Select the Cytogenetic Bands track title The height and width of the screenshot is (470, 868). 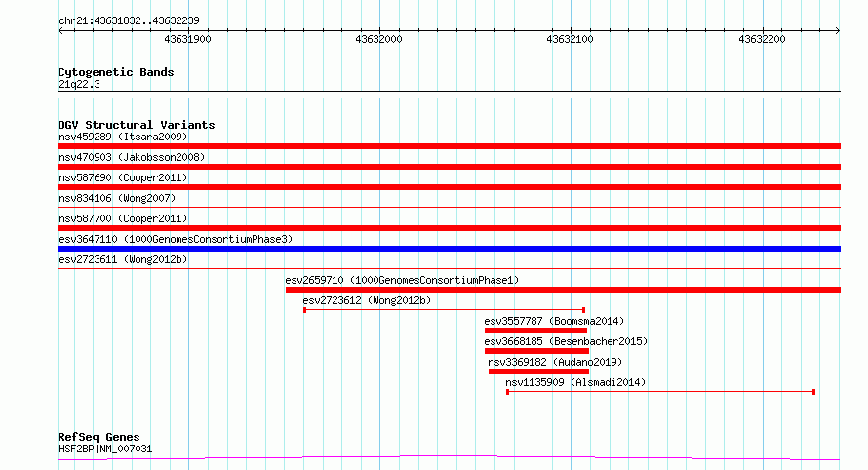pos(116,72)
